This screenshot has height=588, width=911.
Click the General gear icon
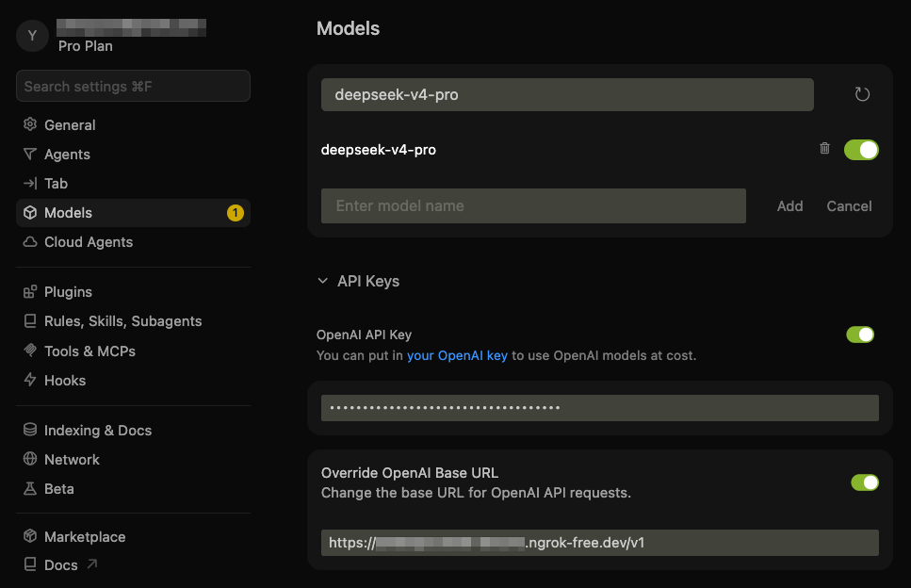[x=30, y=124]
